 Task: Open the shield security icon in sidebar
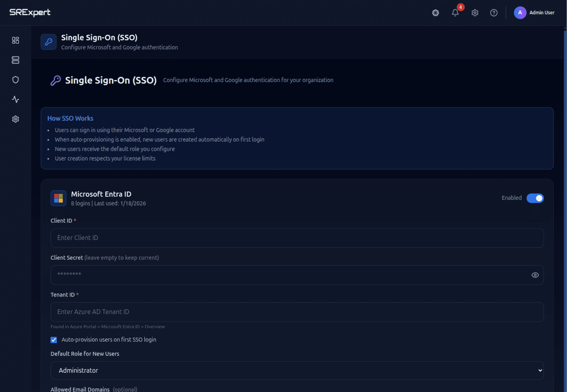pyautogui.click(x=15, y=80)
